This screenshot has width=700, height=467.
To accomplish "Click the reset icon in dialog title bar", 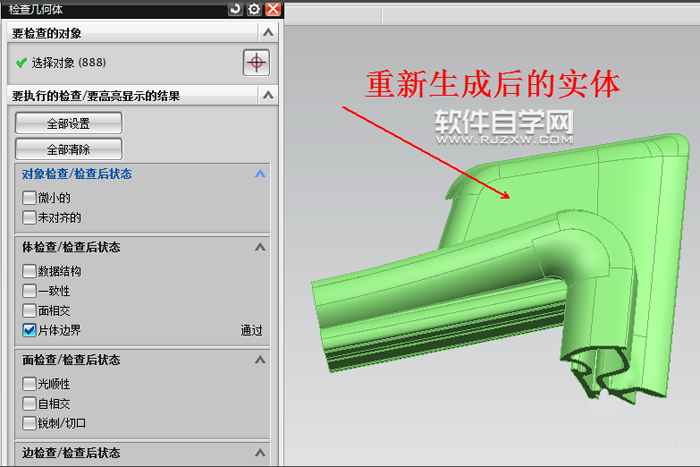I will point(235,8).
